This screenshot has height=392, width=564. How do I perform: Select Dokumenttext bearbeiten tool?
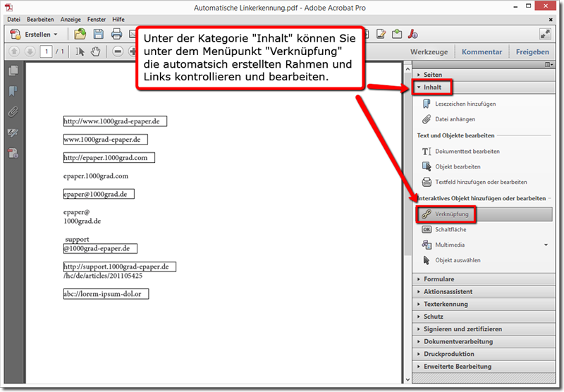point(467,152)
